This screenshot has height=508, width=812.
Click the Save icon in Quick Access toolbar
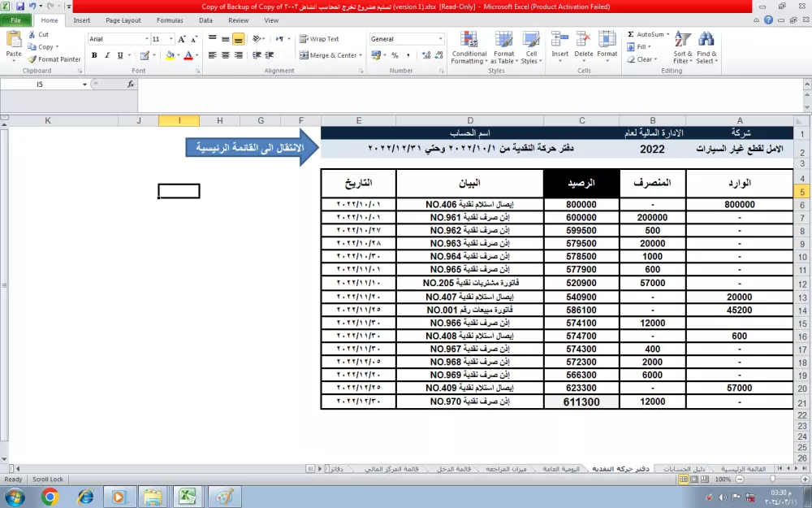[x=19, y=7]
